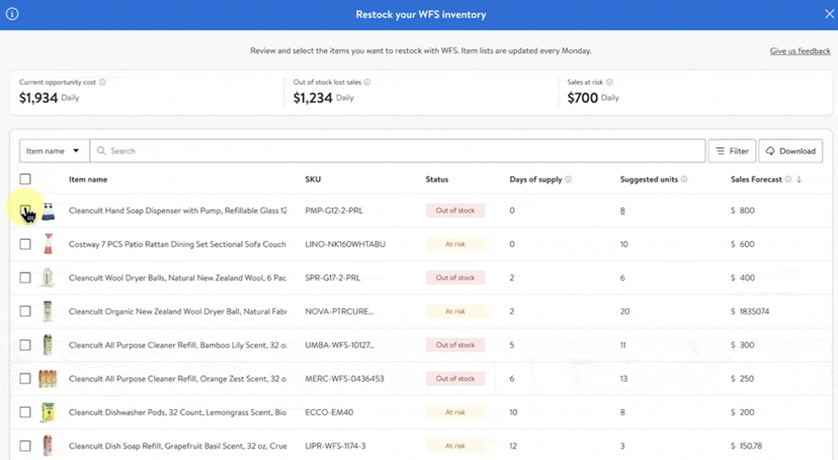Download the inventory list
The image size is (838, 460).
coord(790,151)
